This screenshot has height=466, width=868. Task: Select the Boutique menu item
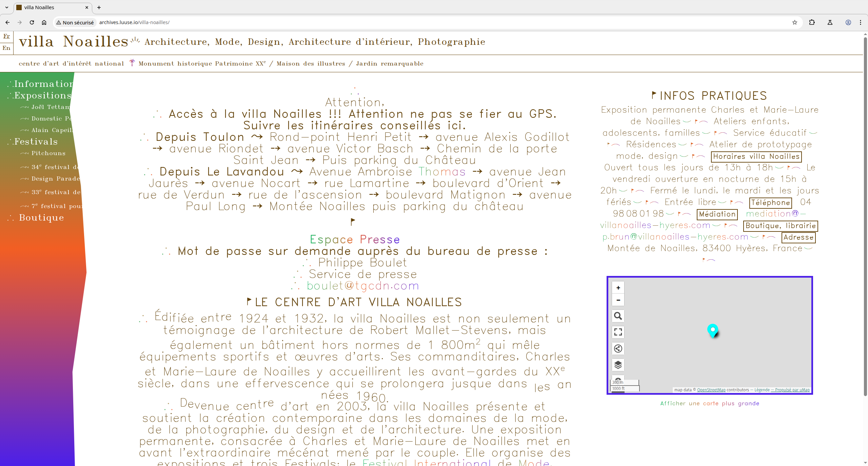click(41, 218)
